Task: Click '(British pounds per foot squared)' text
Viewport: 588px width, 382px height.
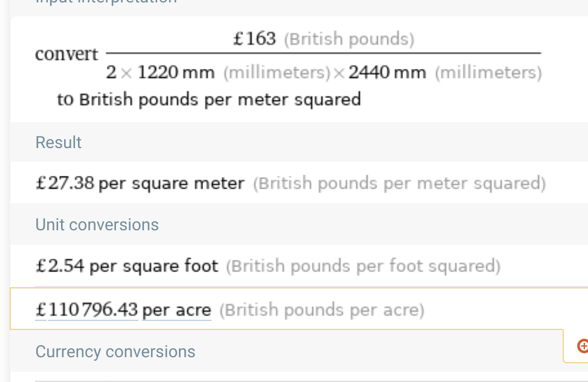Action: (363, 266)
